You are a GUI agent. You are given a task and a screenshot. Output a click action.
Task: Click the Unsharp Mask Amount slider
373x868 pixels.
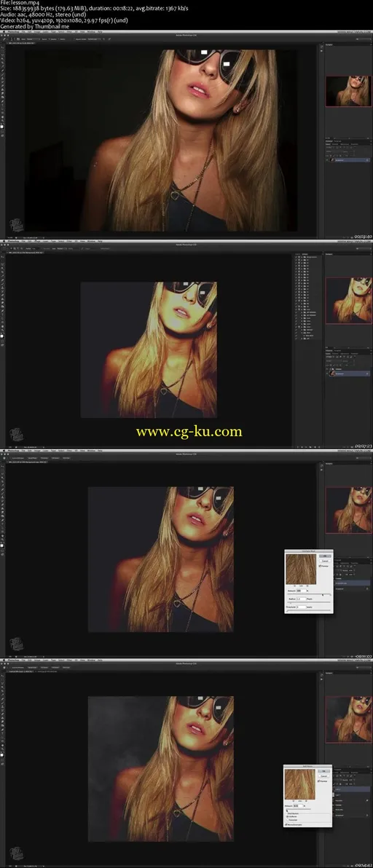309,594
